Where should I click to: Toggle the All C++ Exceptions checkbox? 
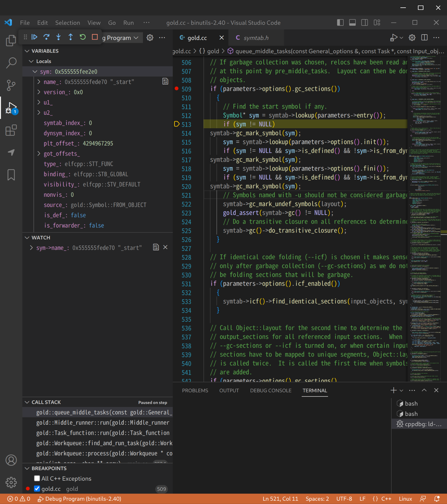coord(37,478)
